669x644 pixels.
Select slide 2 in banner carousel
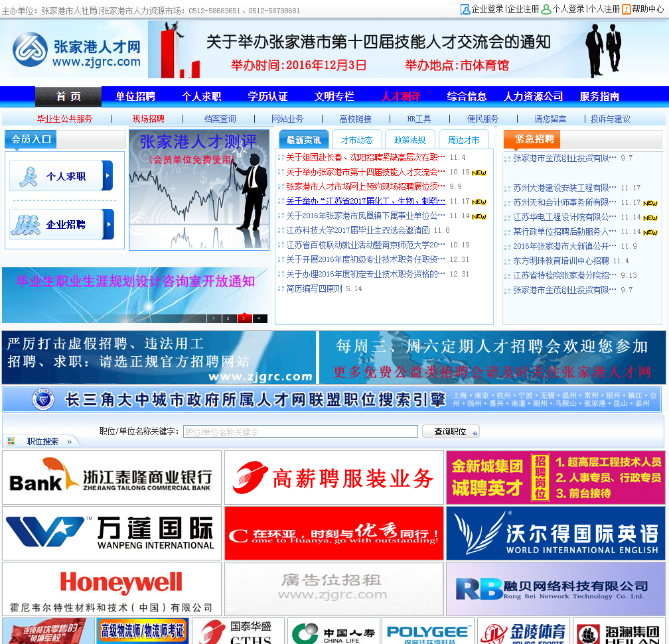tap(228, 318)
